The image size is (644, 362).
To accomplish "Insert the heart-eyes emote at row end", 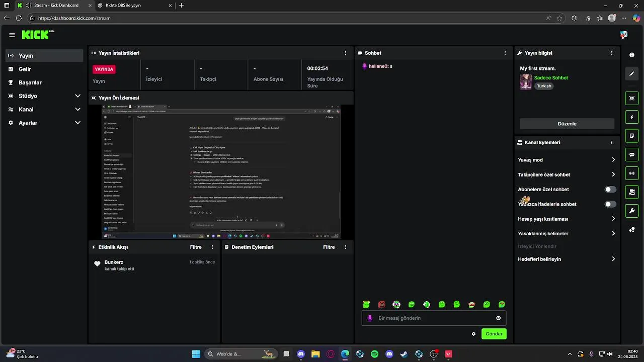I will pos(502,304).
